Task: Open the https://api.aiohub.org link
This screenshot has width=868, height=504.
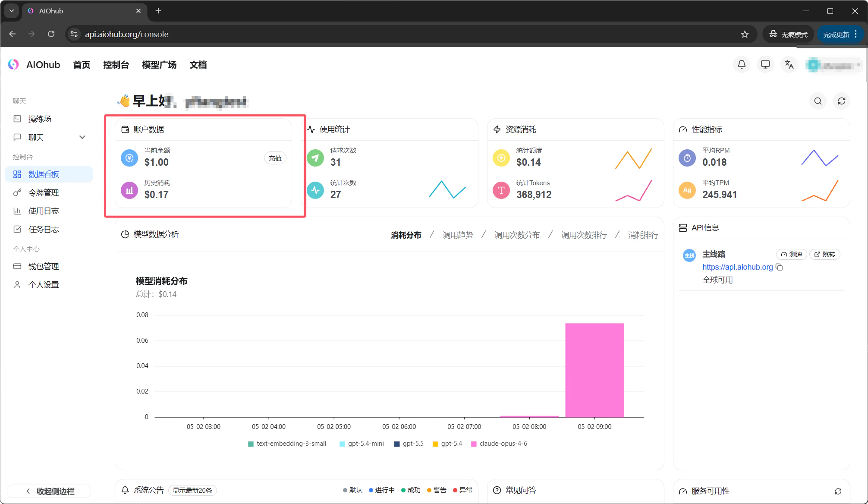Action: click(737, 267)
